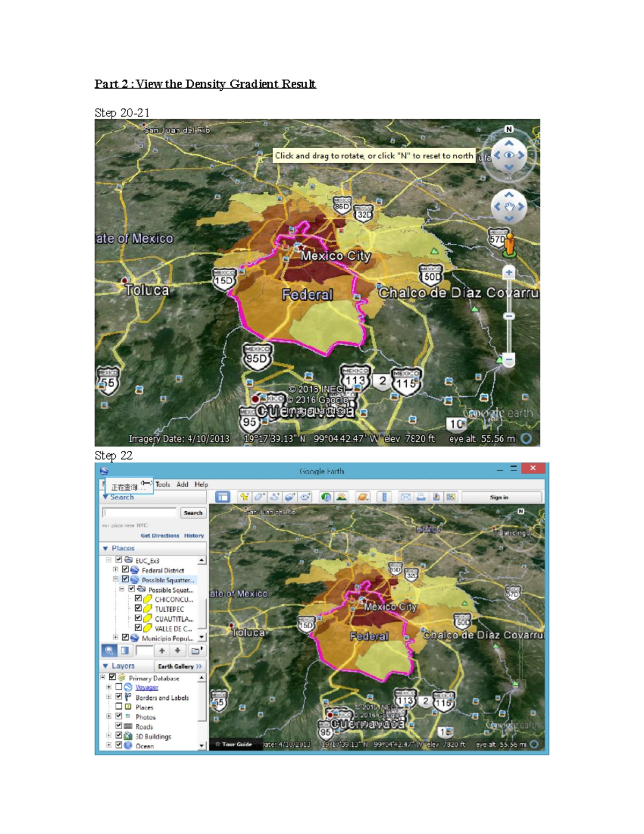Click the Get Directions link
The image size is (644, 834).
click(160, 535)
